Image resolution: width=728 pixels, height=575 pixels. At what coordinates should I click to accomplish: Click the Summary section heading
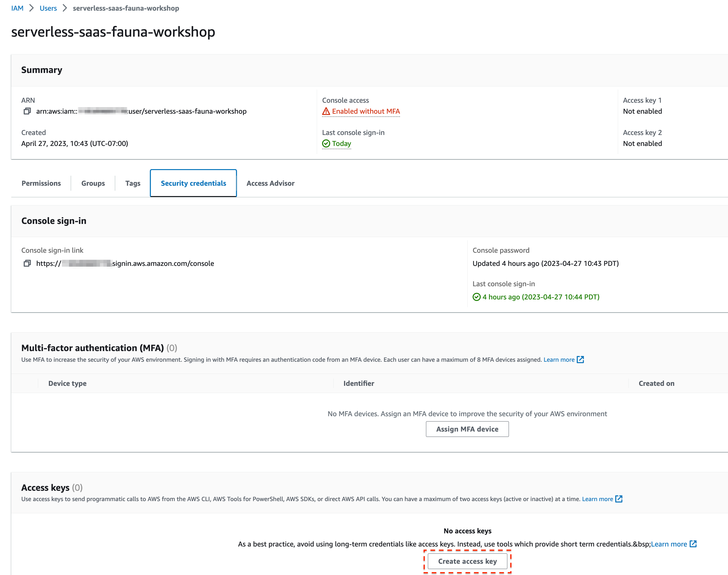tap(42, 70)
